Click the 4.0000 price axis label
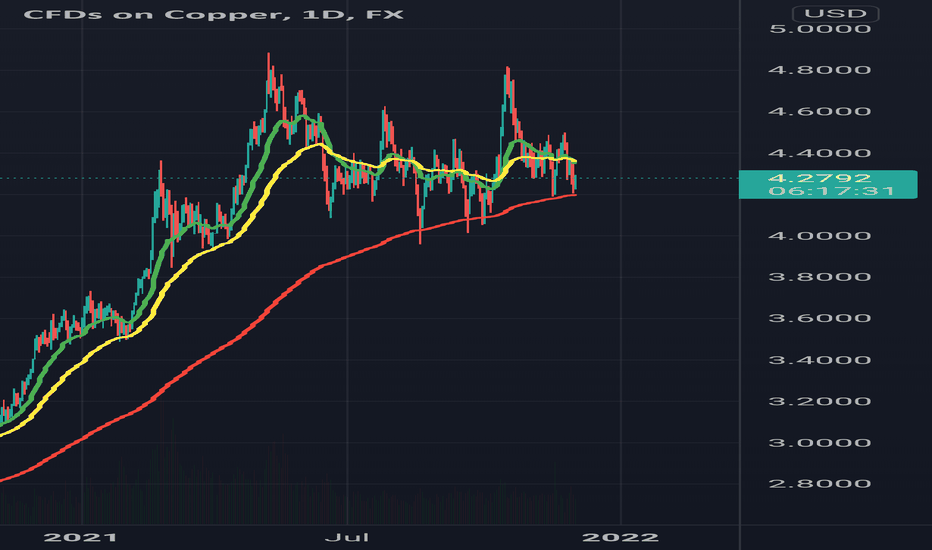 820,236
